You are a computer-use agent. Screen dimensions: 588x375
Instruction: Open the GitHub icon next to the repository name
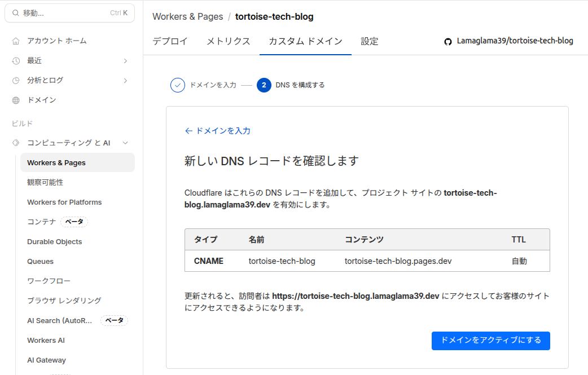[447, 41]
